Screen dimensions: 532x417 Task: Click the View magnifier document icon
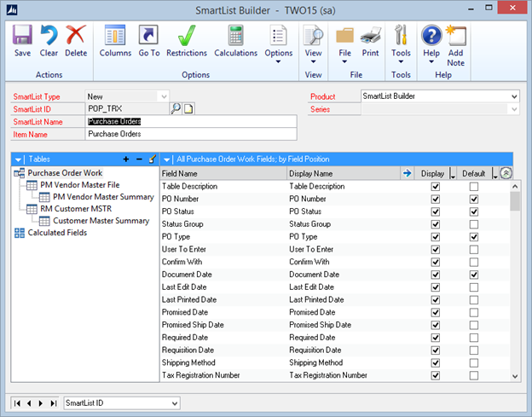(x=313, y=35)
